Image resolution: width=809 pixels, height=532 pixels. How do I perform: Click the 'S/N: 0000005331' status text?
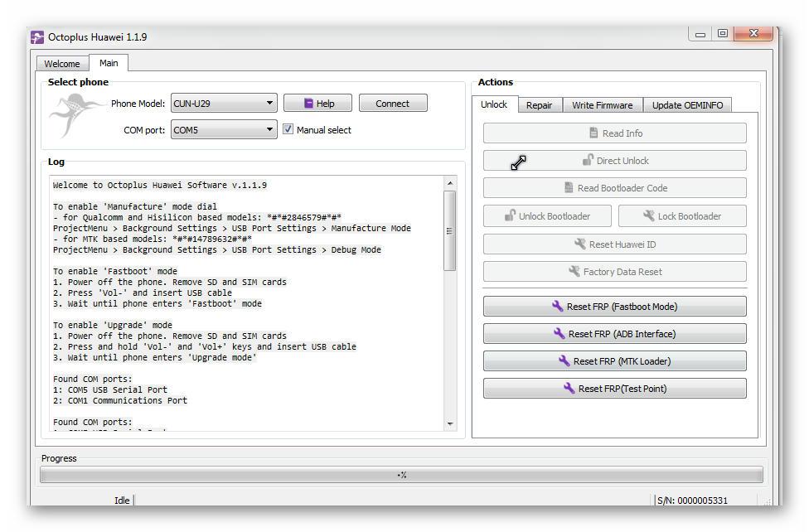[x=692, y=500]
